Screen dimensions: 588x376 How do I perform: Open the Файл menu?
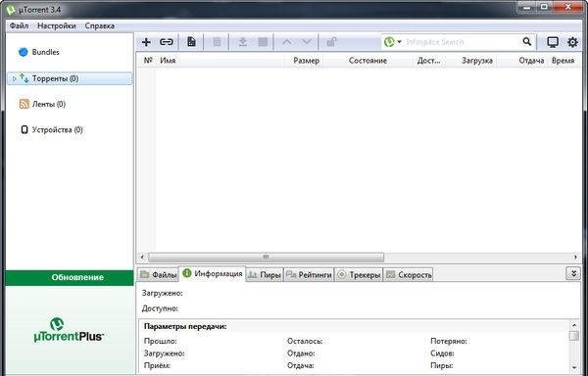(x=19, y=25)
